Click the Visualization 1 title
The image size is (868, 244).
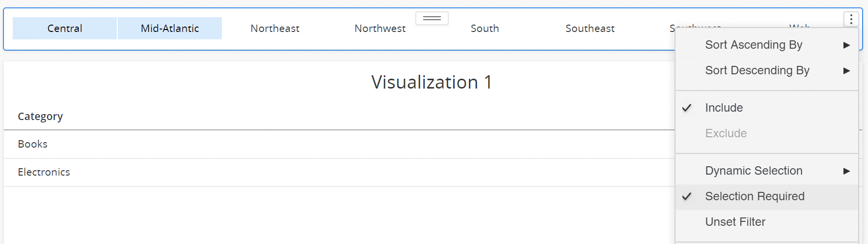pyautogui.click(x=432, y=82)
